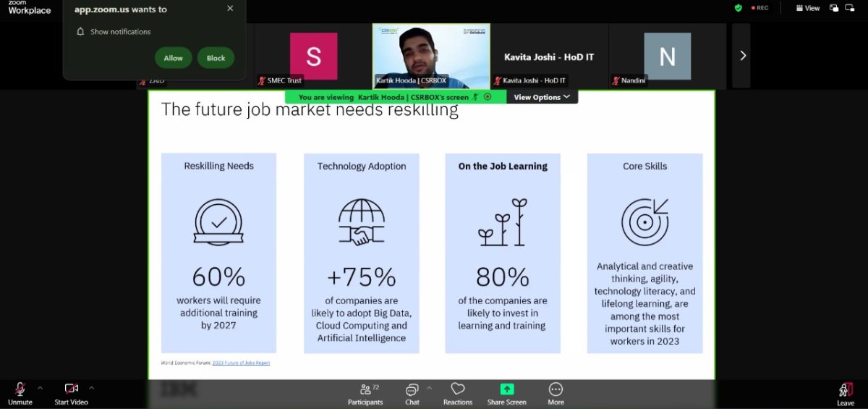Open the View layout menu

point(807,8)
